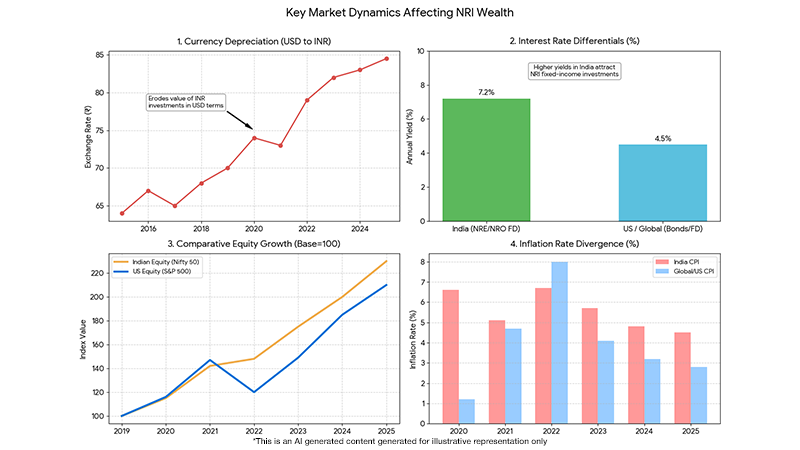800x450 pixels.
Task: Click the shortest blue inflation bar for 2020
Action: (x=467, y=412)
